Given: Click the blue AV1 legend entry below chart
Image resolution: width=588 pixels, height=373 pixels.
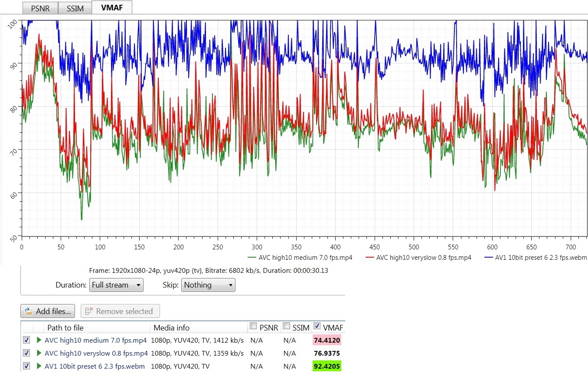Looking at the screenshot, I should coord(536,258).
